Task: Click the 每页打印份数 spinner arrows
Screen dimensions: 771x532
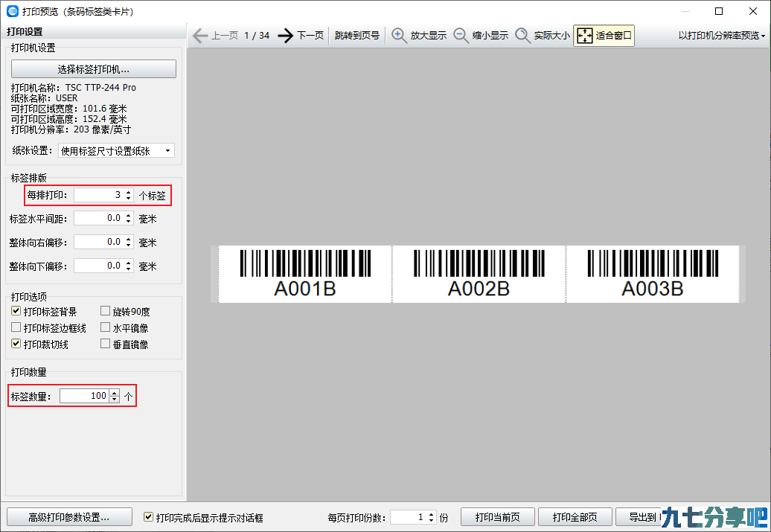Action: click(x=431, y=517)
